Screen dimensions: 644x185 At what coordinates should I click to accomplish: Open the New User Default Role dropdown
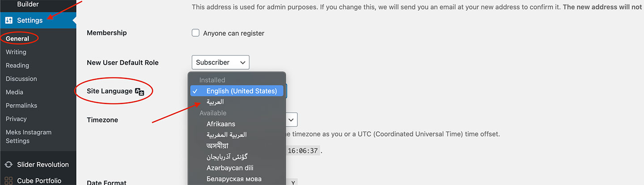pyautogui.click(x=220, y=62)
